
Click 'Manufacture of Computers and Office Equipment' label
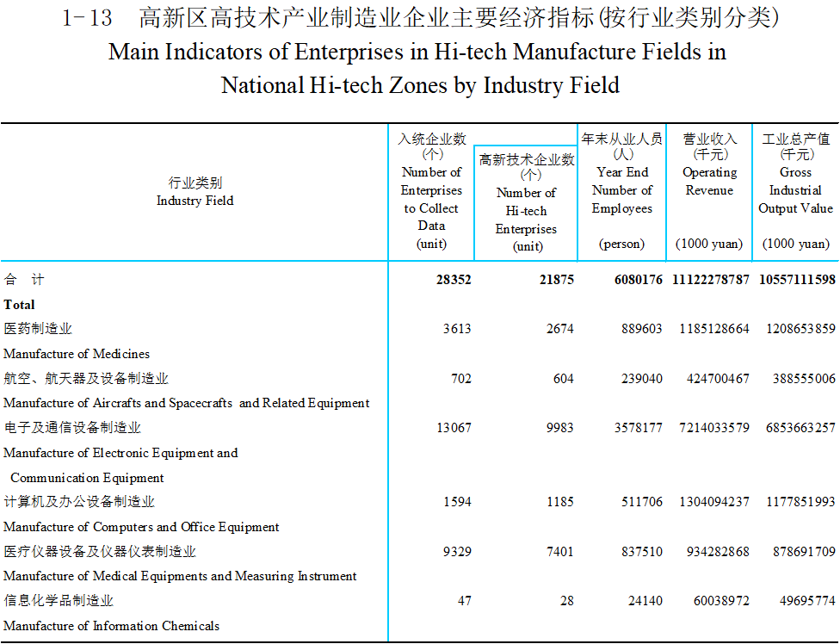141,527
